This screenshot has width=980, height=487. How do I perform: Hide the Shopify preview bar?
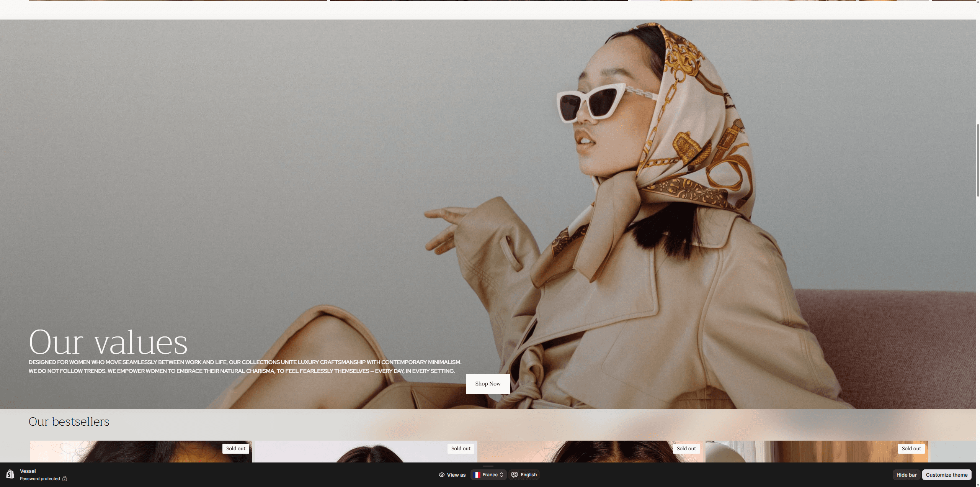click(906, 475)
